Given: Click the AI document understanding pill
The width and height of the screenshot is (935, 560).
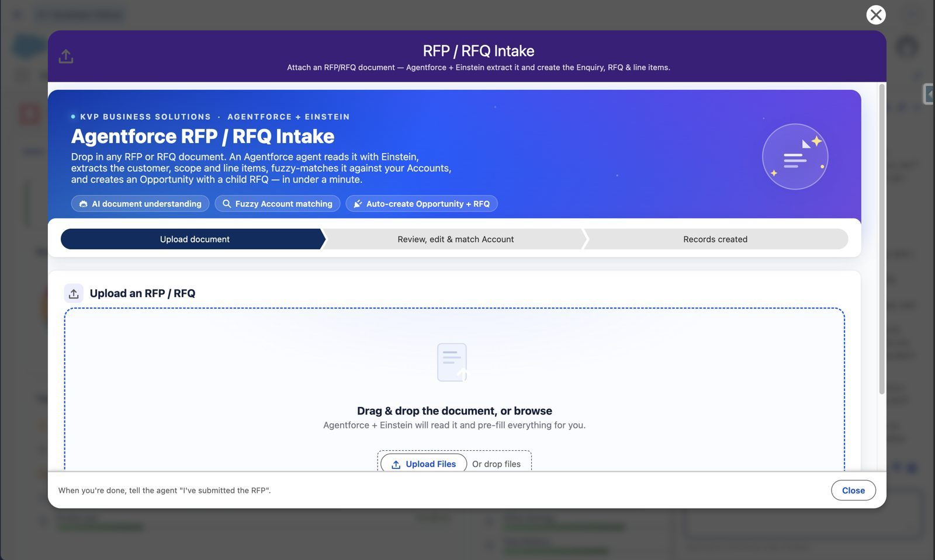Looking at the screenshot, I should 140,204.
